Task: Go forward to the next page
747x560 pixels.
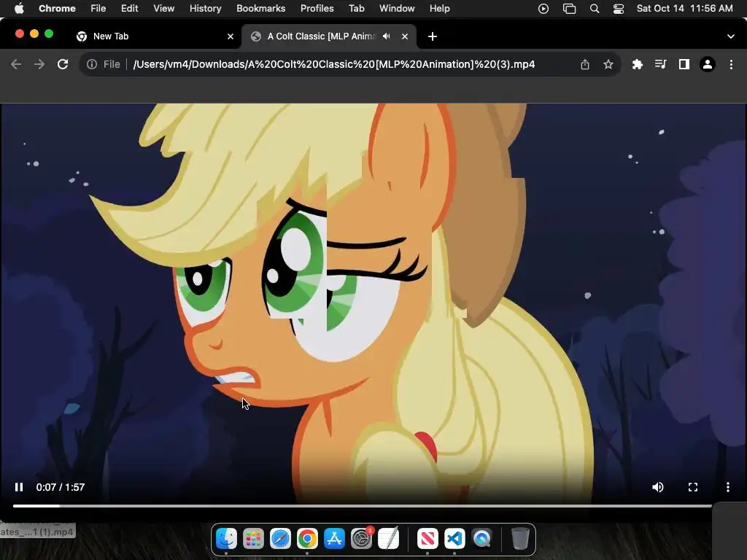Action: [x=39, y=64]
